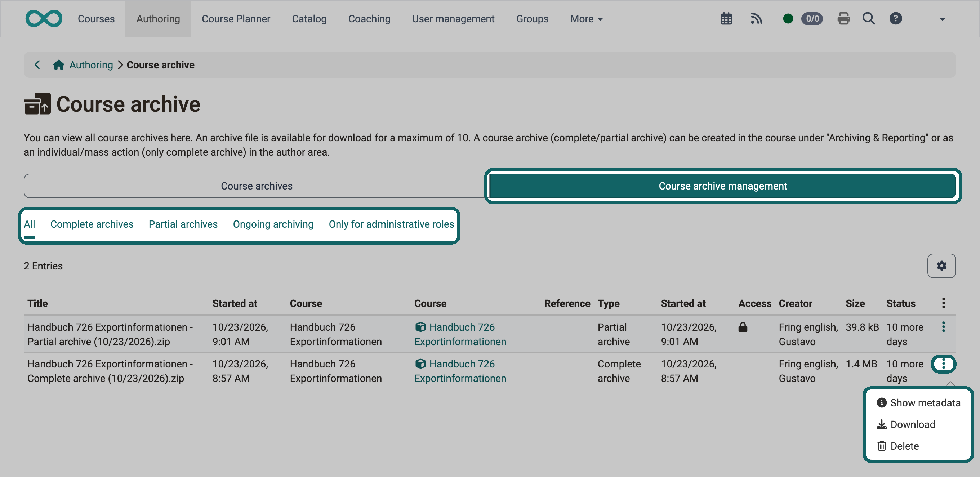This screenshot has height=477, width=980.
Task: Open User management
Action: (453, 19)
